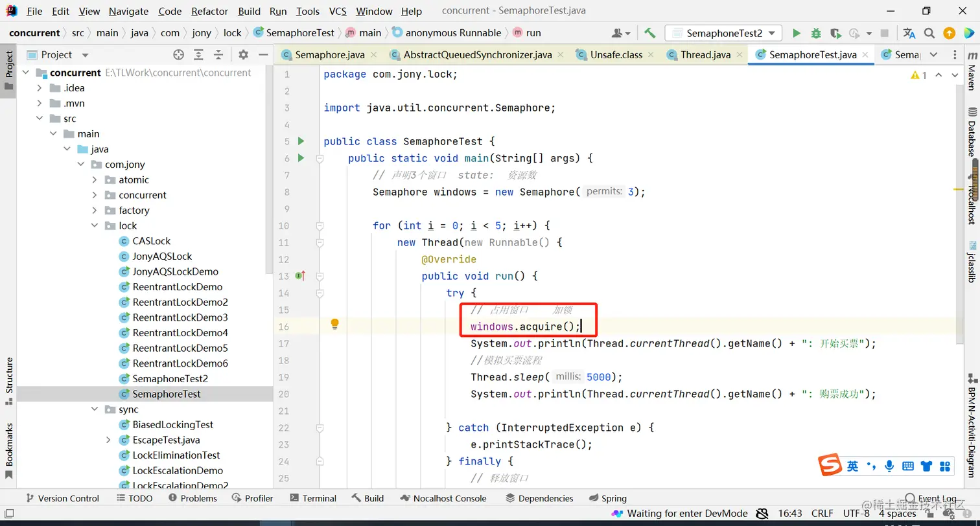Click the UTF-8 encoding in status bar

856,513
